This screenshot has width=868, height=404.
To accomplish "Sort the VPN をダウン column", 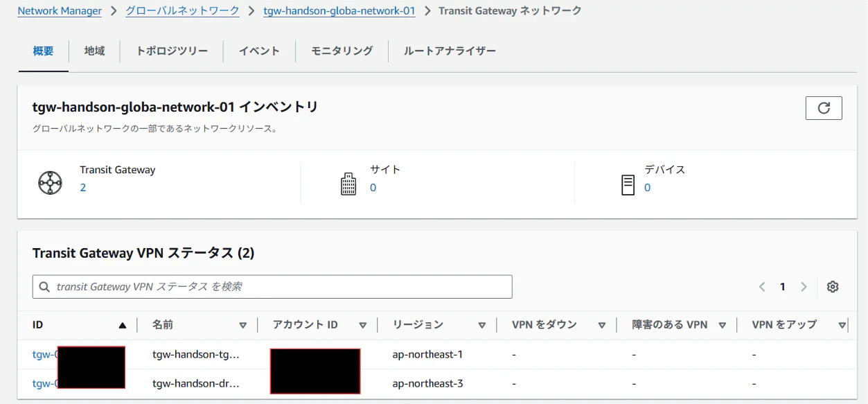I will click(601, 325).
